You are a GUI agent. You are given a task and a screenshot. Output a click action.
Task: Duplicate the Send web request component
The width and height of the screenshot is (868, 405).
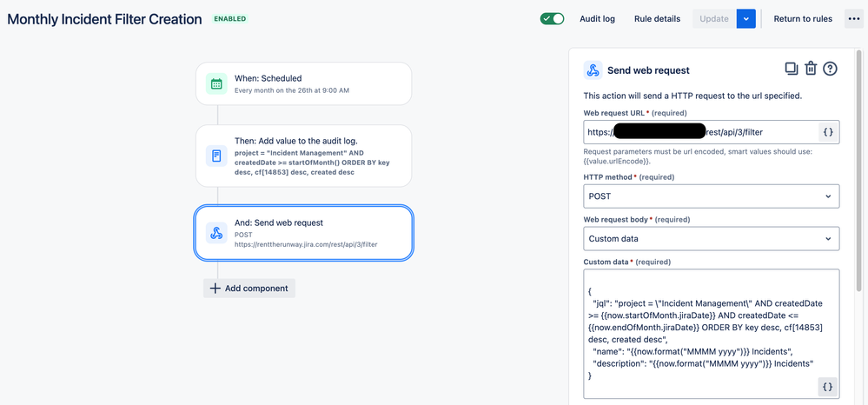(x=791, y=69)
